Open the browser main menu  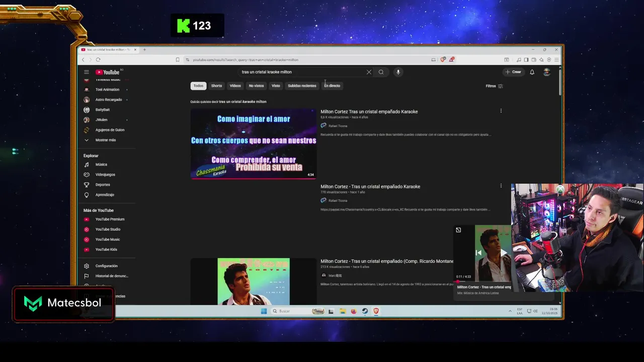coord(556,60)
